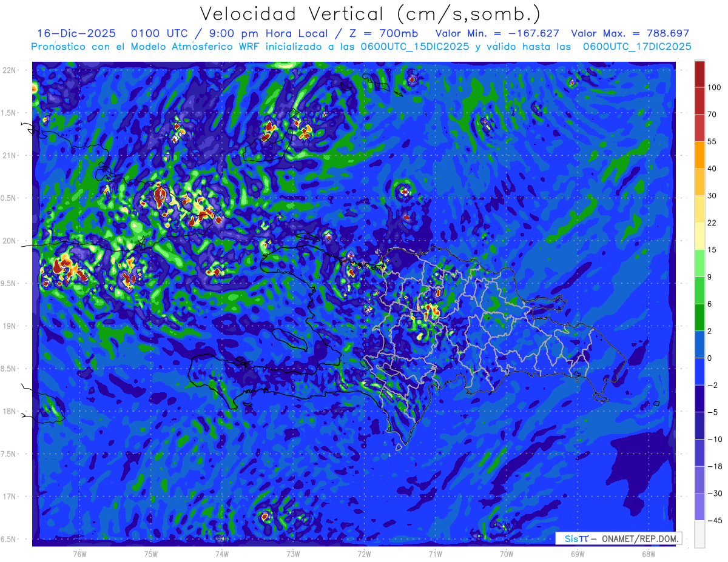The width and height of the screenshot is (728, 562).
Task: Click the valid-until time "0600UTC_17DIC2025"
Action: (x=637, y=47)
